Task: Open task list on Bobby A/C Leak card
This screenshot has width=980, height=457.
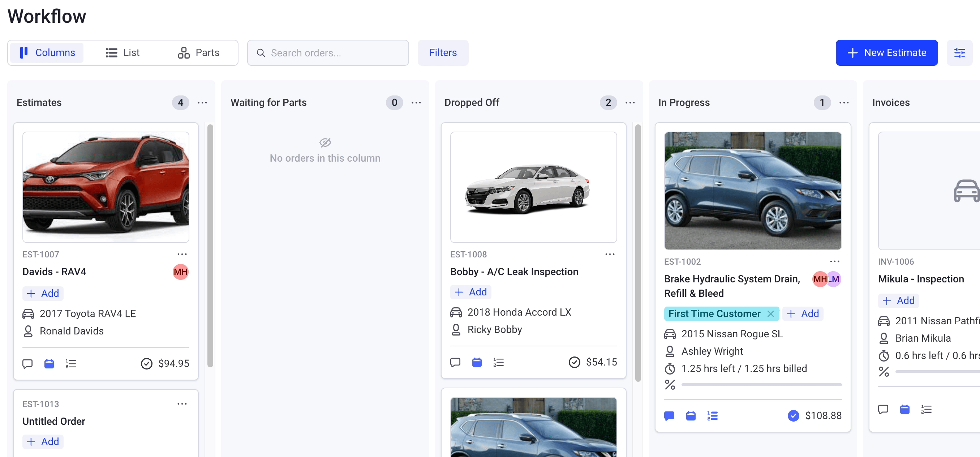Action: [498, 362]
